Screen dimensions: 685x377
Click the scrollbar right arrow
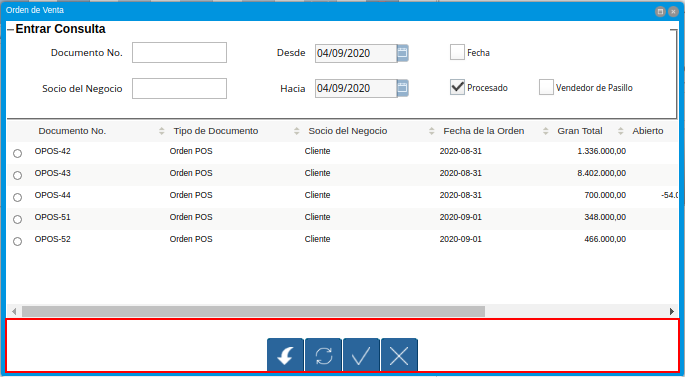click(x=671, y=311)
